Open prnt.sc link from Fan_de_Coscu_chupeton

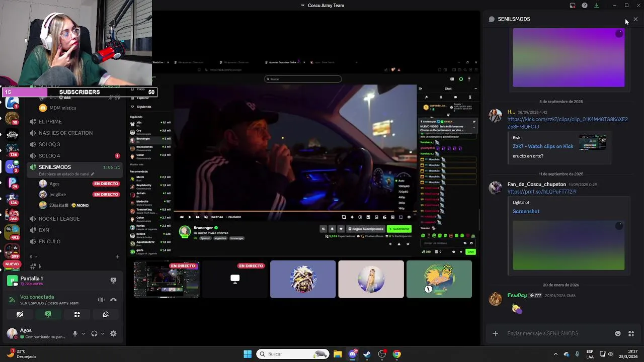(541, 192)
